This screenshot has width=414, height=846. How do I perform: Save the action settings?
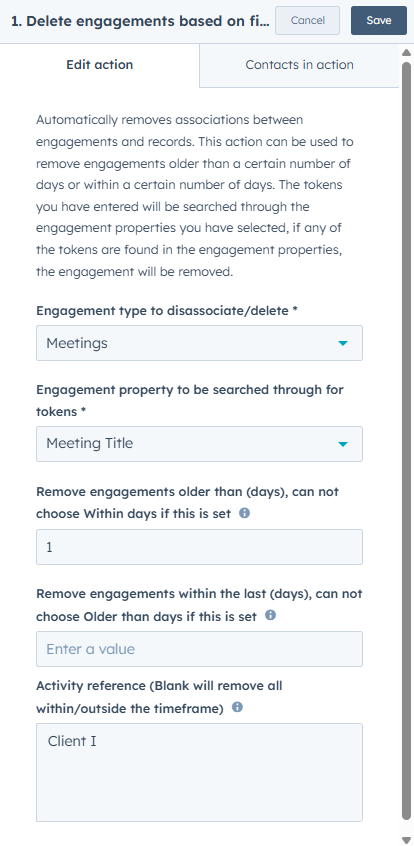point(379,21)
